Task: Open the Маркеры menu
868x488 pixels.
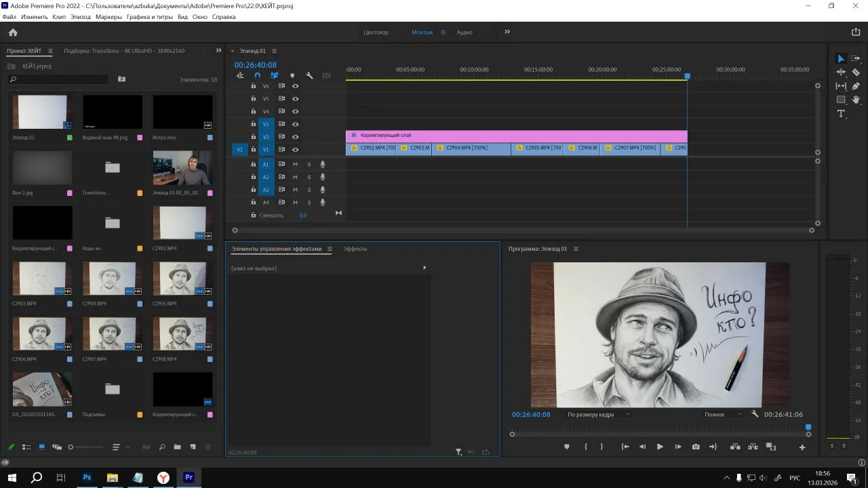Action: [x=109, y=16]
